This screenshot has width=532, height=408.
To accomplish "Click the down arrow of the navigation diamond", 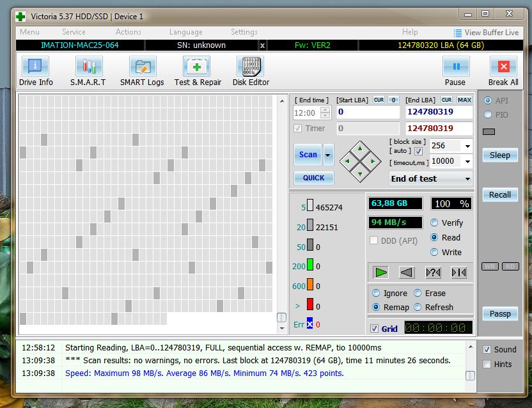I will click(x=360, y=174).
